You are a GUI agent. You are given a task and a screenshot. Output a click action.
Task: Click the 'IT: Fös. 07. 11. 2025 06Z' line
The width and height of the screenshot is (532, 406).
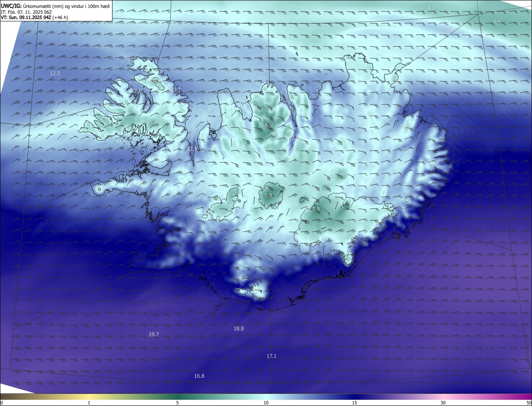tap(26, 12)
